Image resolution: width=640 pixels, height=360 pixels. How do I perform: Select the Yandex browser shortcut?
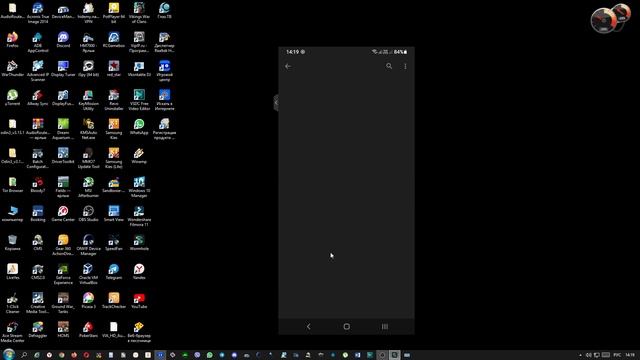139,272
